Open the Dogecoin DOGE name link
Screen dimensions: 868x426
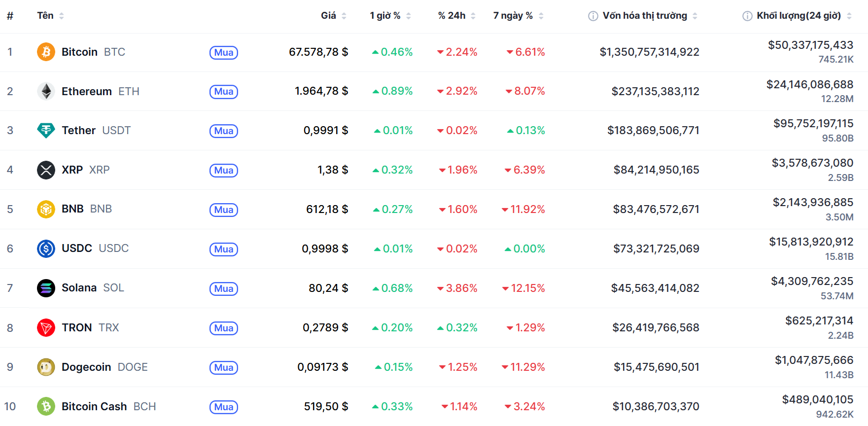coord(104,367)
